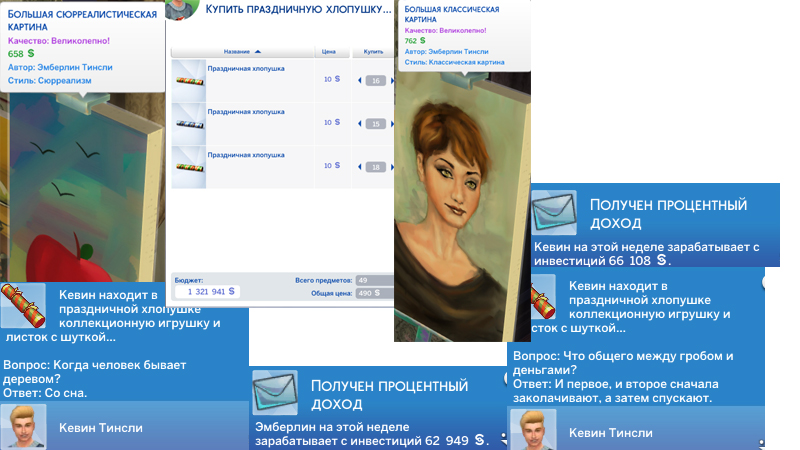Click 'Получен процентный доход' title in Kevin's notification
Image resolution: width=800 pixels, height=450 pixels.
click(x=668, y=214)
